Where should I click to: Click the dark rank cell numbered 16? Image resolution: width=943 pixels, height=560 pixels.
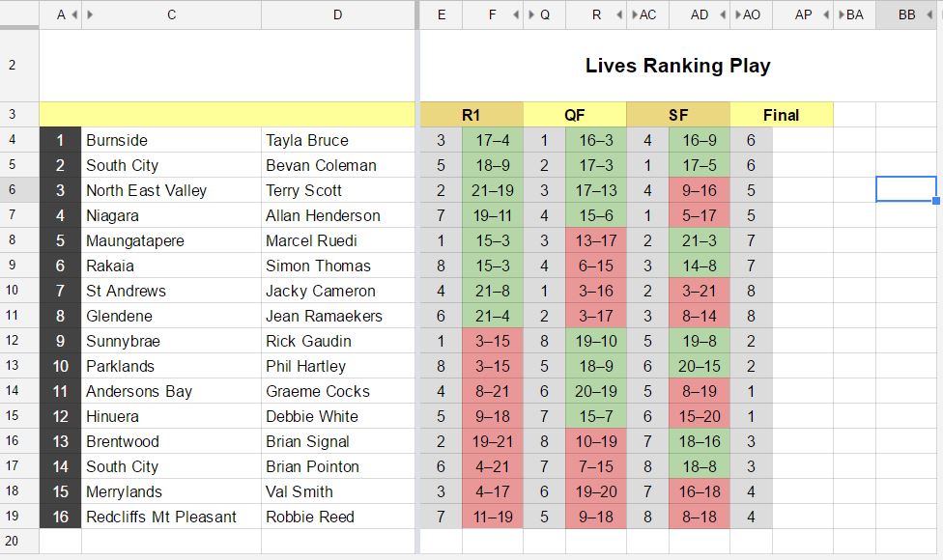(x=59, y=516)
